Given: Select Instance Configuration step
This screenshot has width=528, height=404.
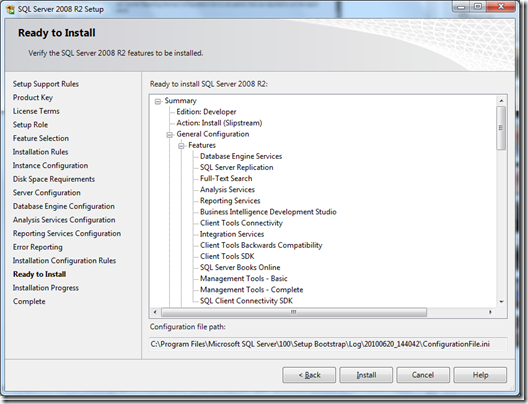Looking at the screenshot, I should coord(51,166).
